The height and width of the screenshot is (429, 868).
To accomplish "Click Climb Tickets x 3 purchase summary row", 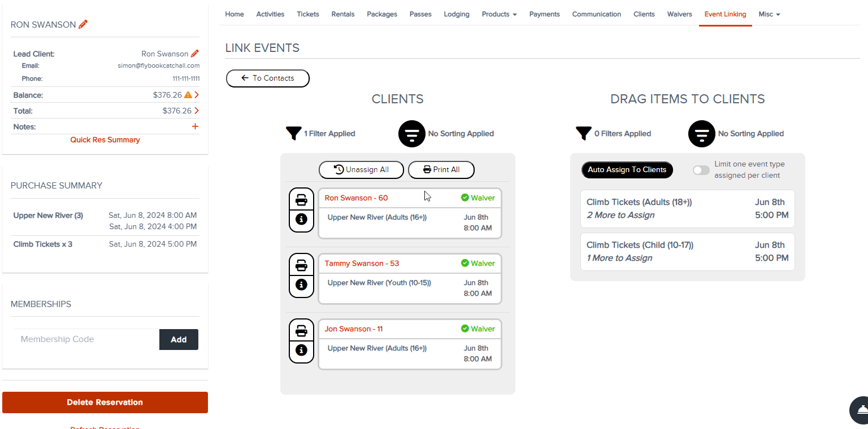I will (x=105, y=244).
